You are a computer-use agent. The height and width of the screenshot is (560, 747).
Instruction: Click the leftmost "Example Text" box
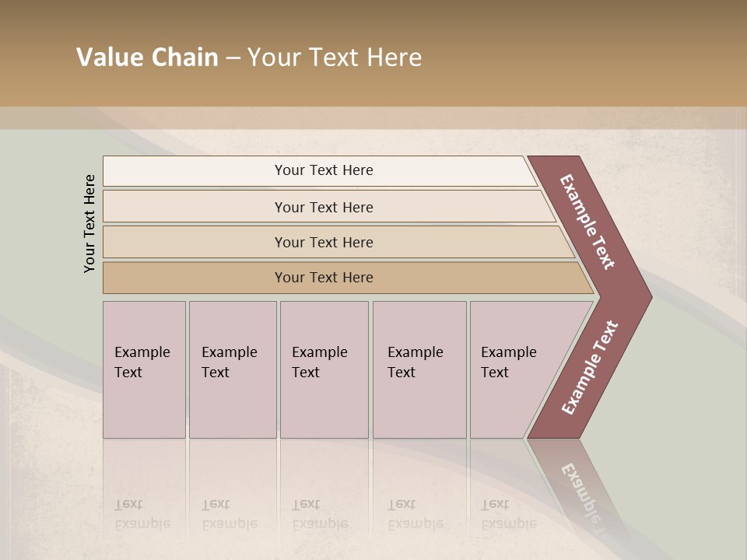click(x=144, y=369)
